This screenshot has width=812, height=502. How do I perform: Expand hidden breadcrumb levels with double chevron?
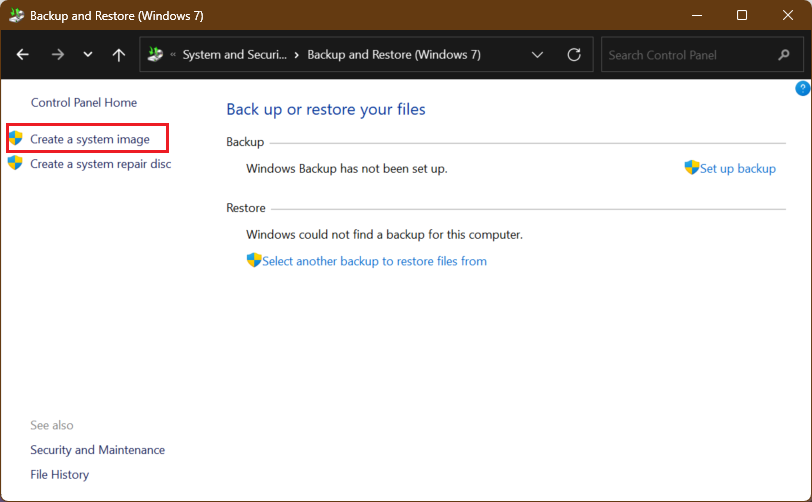tap(173, 54)
